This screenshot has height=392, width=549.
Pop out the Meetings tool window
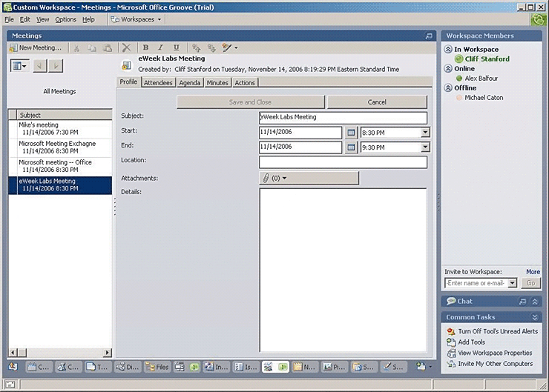click(x=429, y=36)
